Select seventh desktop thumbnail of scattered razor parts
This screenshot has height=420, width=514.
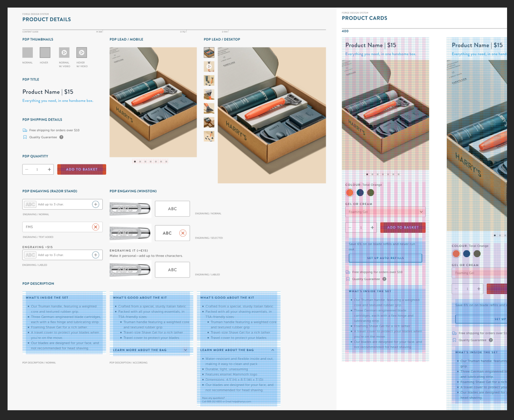209,136
